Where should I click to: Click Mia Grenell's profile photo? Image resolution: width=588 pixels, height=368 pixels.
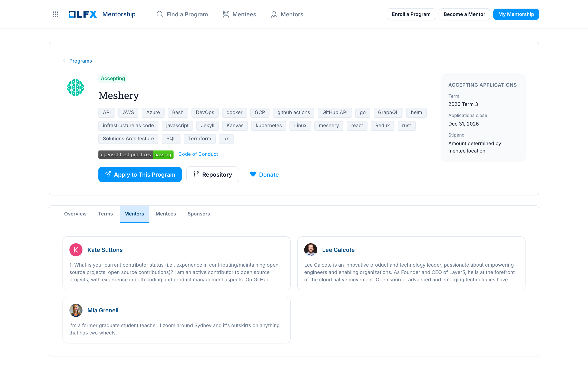click(76, 310)
